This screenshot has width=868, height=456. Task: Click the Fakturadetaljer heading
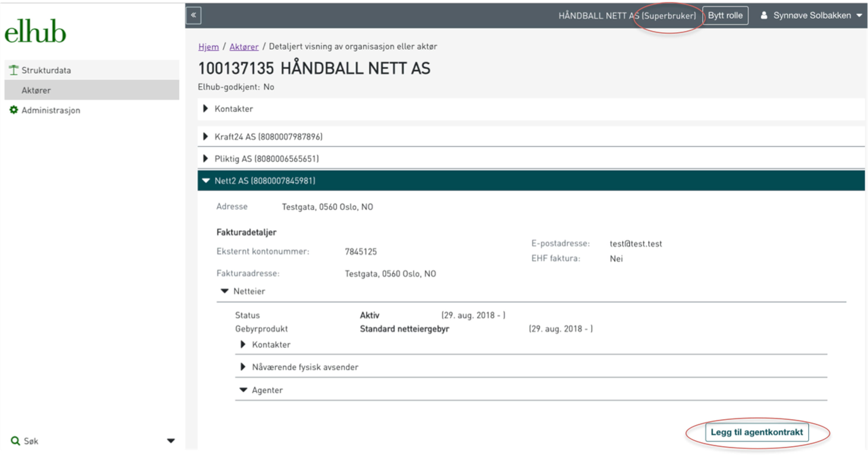pyautogui.click(x=246, y=232)
